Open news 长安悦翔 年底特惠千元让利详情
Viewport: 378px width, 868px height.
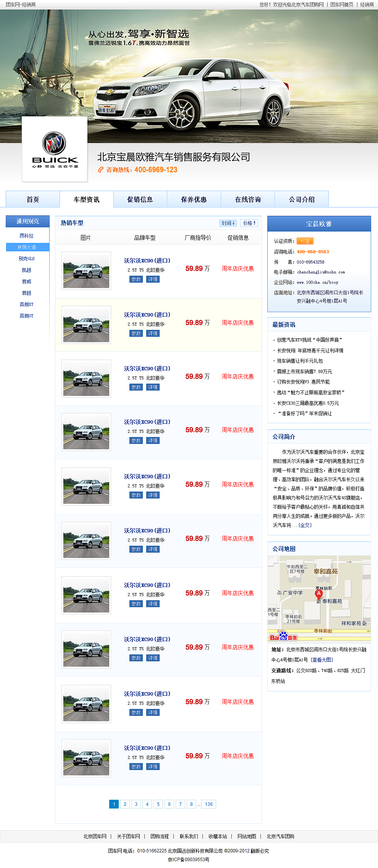[310, 350]
